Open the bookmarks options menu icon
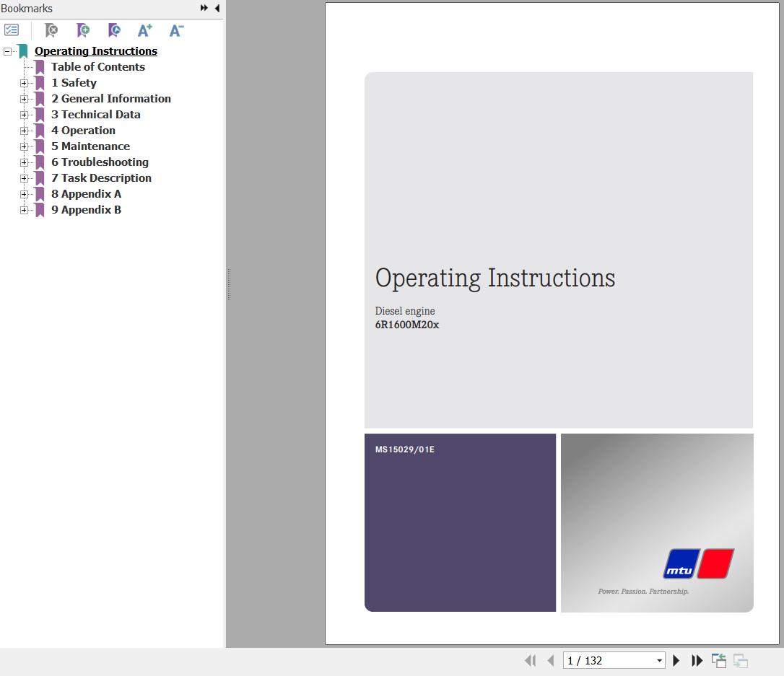The height and width of the screenshot is (676, 784). click(x=12, y=30)
